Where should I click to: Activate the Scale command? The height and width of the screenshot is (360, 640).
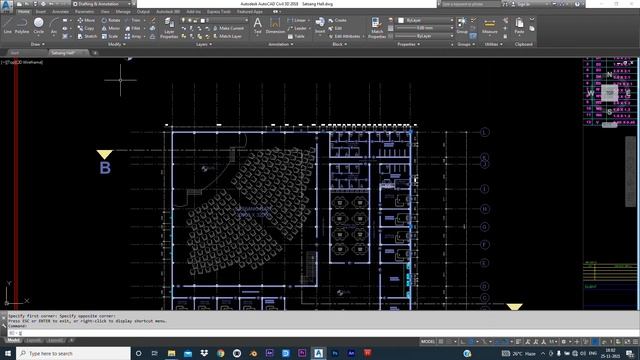(x=110, y=36)
